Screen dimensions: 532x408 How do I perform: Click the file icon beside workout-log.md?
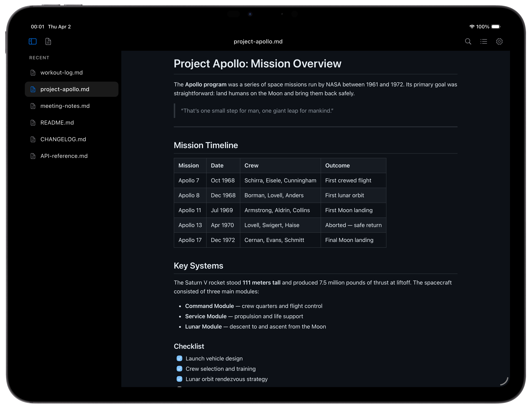click(33, 73)
